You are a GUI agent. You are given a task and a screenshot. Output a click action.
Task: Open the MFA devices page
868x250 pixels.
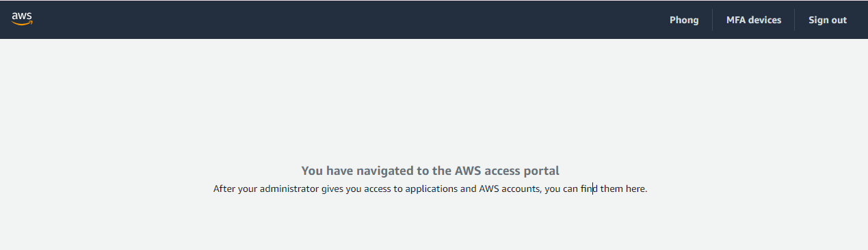click(x=754, y=20)
